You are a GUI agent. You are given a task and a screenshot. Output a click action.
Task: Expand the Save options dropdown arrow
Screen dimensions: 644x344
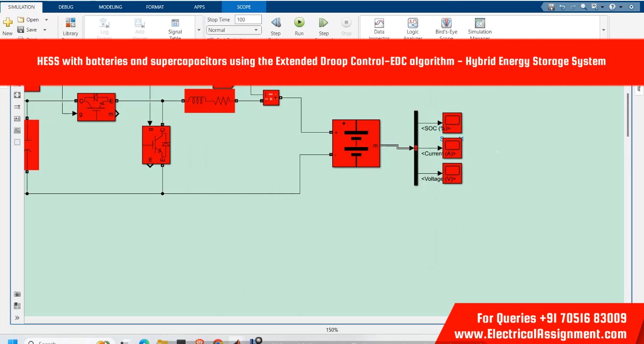(x=45, y=30)
